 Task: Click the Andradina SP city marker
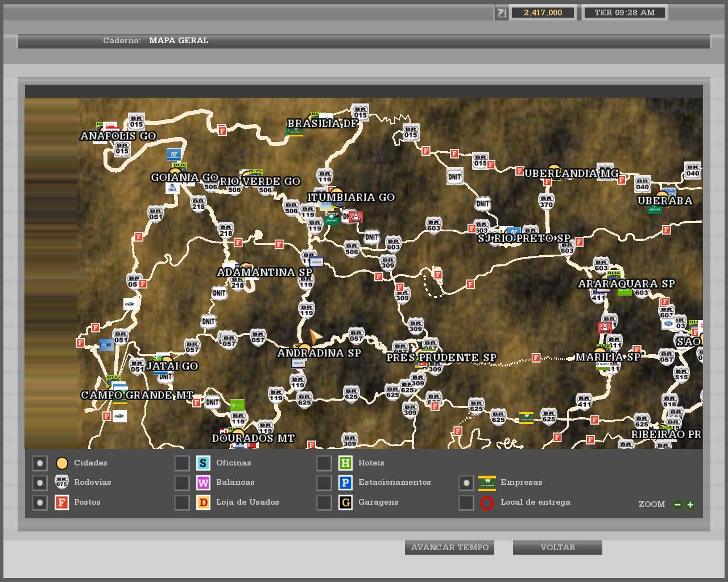pos(305,348)
